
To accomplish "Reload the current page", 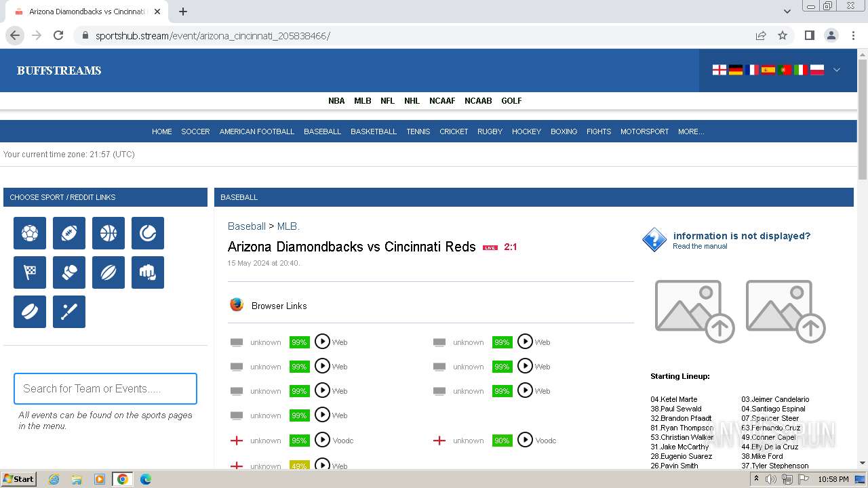I will click(x=58, y=35).
